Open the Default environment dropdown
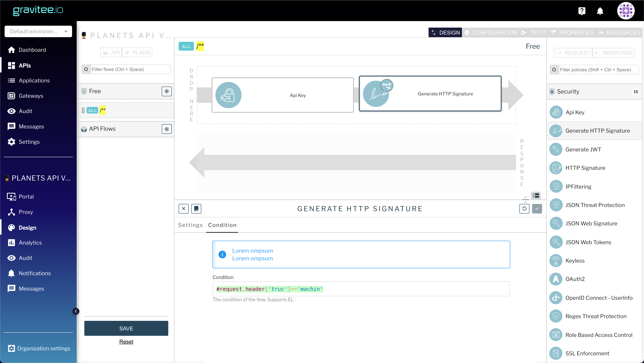644x363 pixels. pos(38,31)
